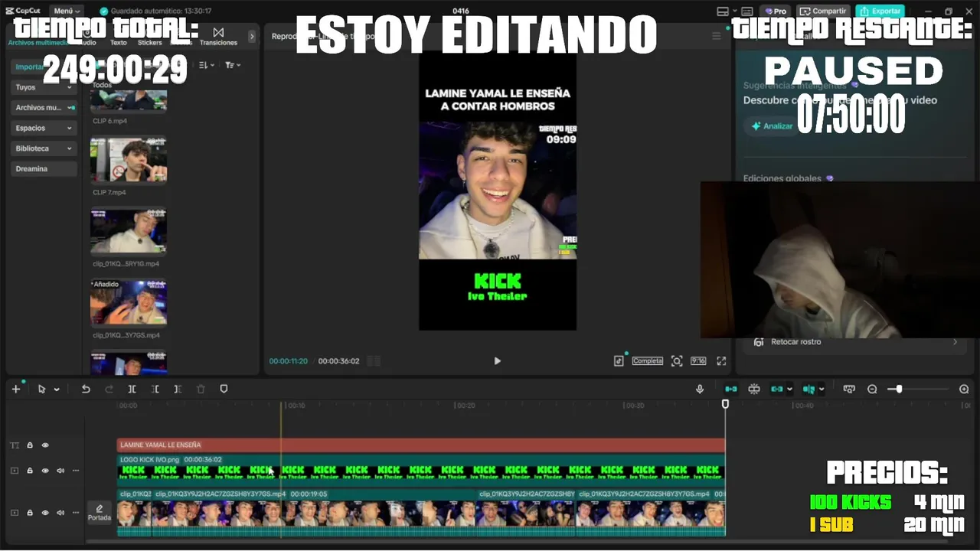This screenshot has height=551, width=980.
Task: Open more options for LOGO KICK track
Action: tap(76, 471)
